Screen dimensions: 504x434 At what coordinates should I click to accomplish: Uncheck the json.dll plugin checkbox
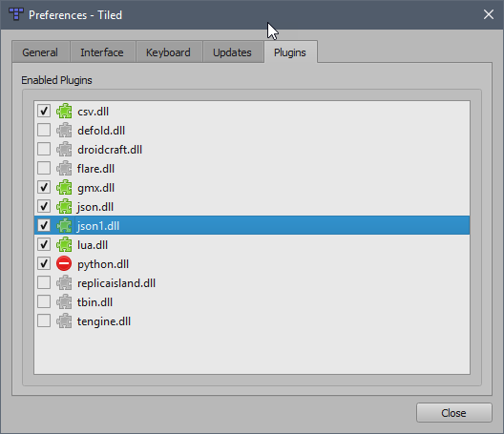click(x=44, y=206)
